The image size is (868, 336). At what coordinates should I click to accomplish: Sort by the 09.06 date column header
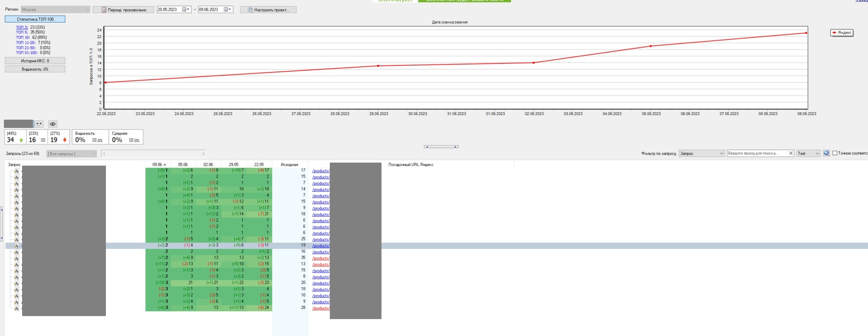(x=158, y=165)
